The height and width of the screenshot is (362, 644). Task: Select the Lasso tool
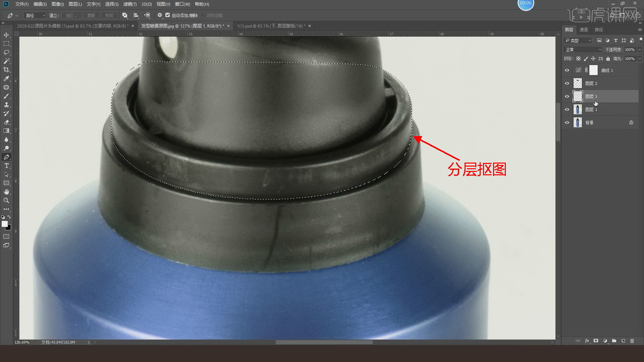click(6, 53)
